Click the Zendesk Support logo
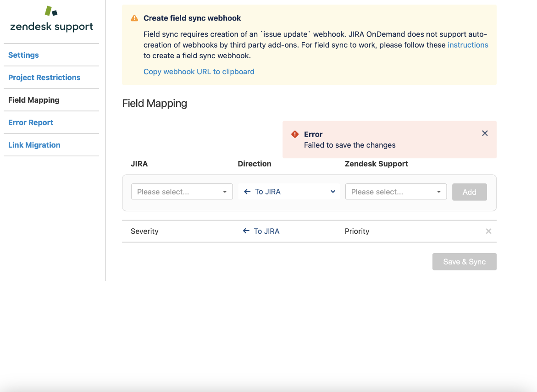 (51, 19)
